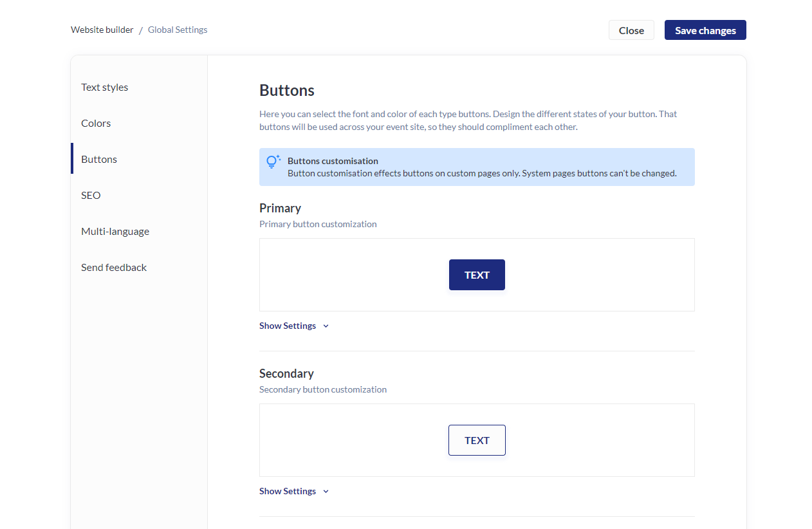Click the chevron arrow beside Secondary Show Settings

pos(326,492)
